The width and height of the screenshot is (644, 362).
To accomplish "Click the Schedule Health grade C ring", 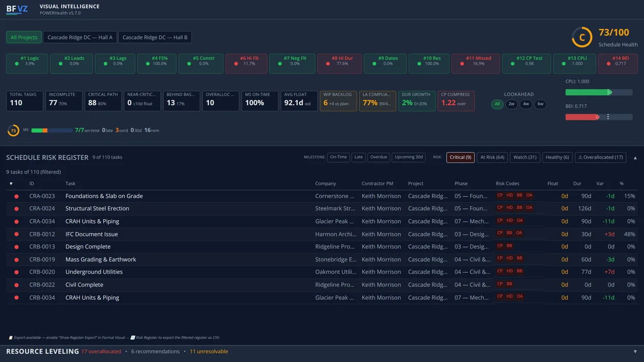I will point(582,37).
